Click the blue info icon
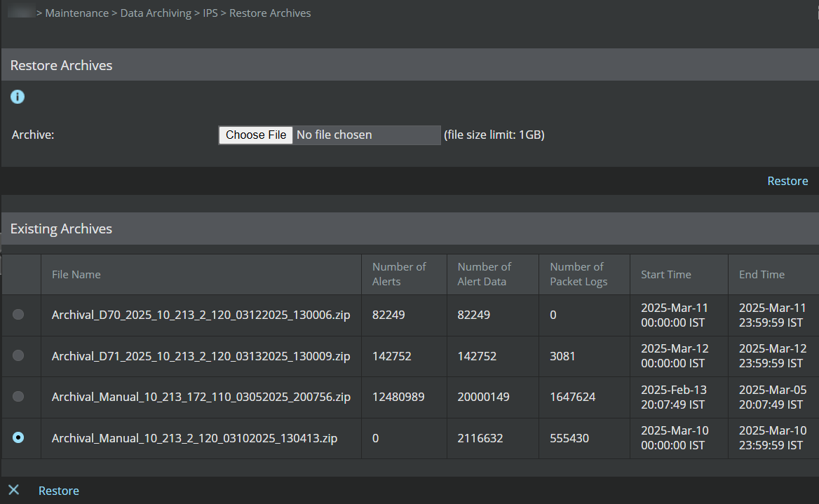 18,97
